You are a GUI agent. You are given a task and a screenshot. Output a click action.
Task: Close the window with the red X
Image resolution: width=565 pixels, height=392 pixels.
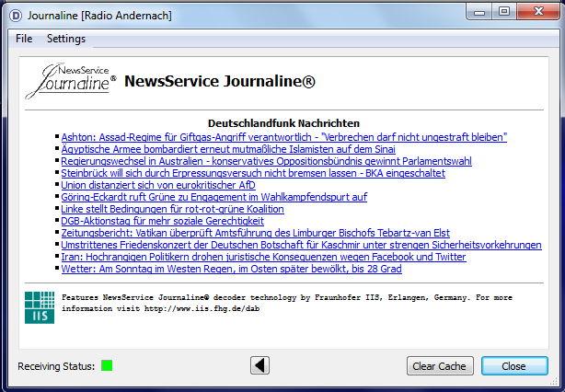538,12
